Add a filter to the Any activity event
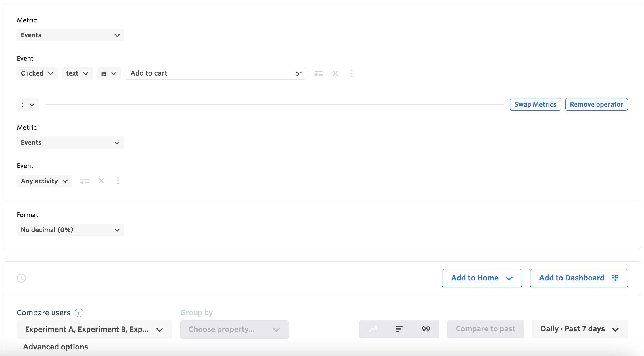 click(84, 181)
